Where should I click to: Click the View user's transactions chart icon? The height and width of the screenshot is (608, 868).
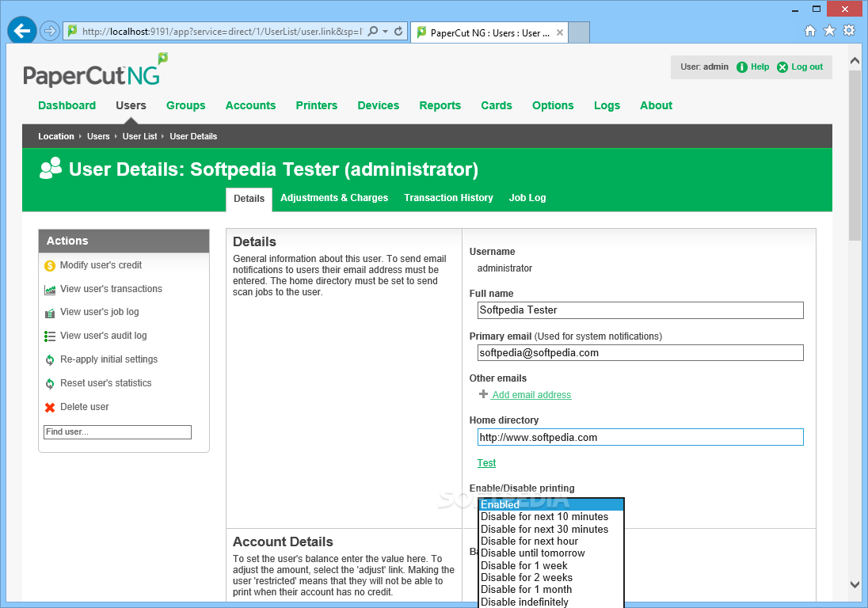(x=50, y=289)
